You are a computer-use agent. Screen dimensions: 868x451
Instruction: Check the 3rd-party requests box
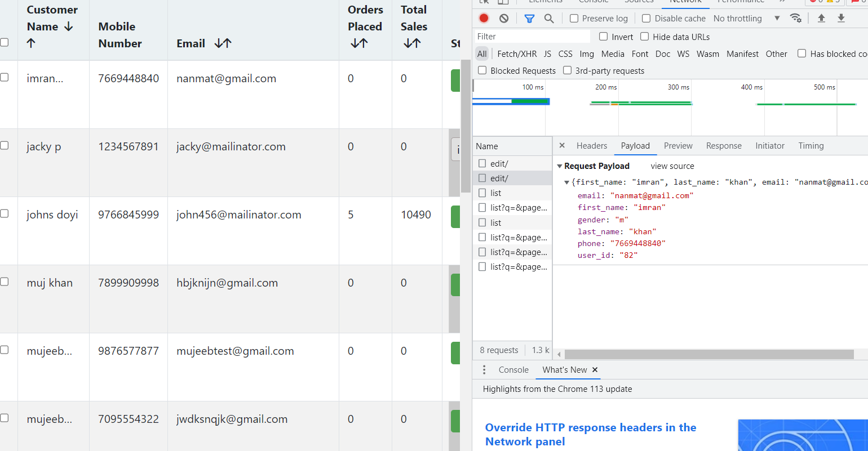coord(567,70)
